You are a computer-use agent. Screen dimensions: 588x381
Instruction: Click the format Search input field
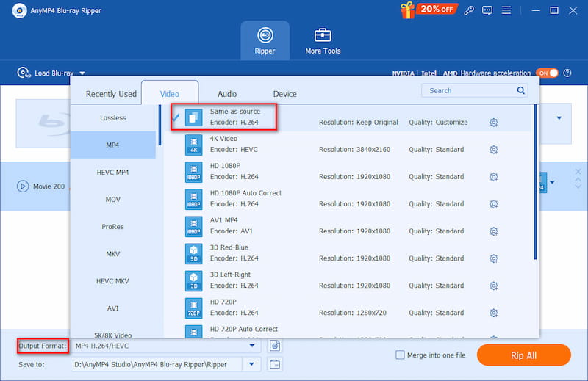(470, 90)
